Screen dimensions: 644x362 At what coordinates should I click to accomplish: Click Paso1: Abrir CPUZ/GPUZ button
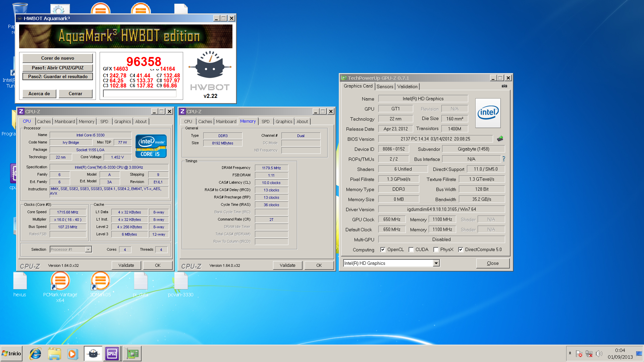tap(58, 68)
